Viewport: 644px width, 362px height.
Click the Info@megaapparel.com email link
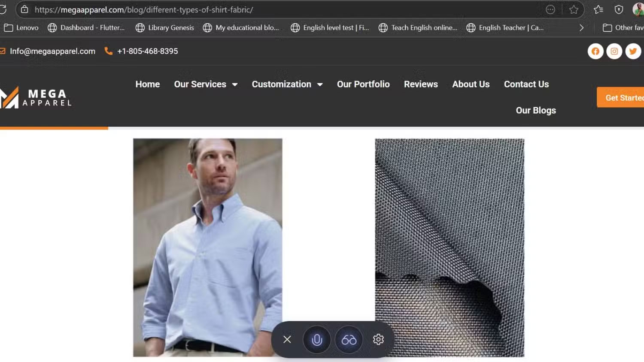pos(52,51)
